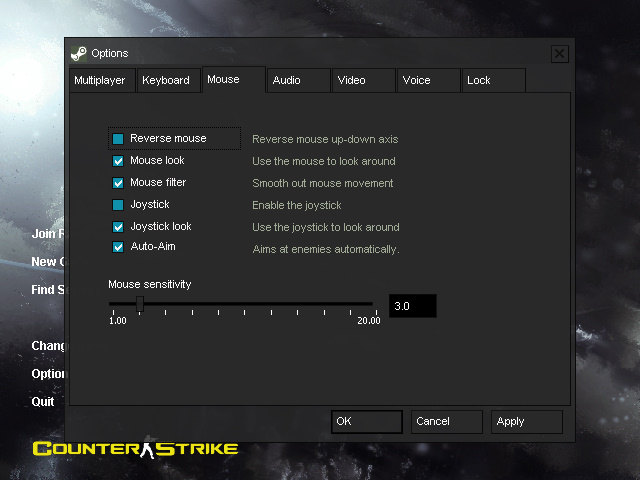Close the Options dialog with X button

560,54
